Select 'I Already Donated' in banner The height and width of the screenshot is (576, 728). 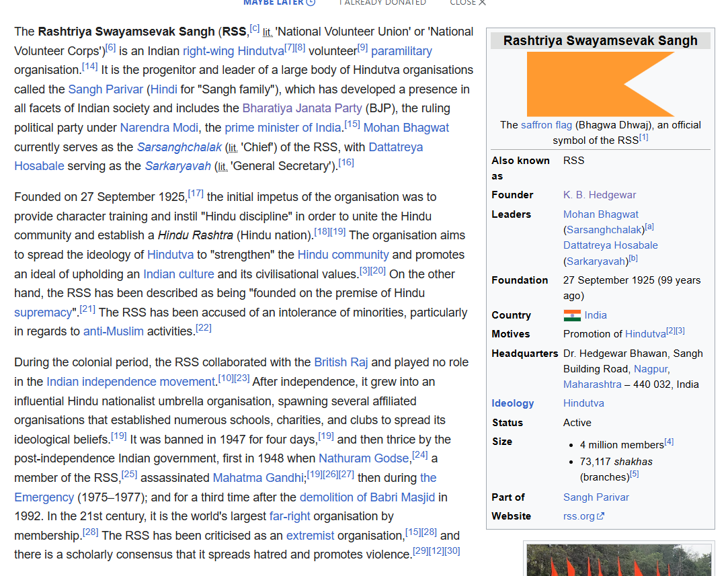[x=382, y=3]
